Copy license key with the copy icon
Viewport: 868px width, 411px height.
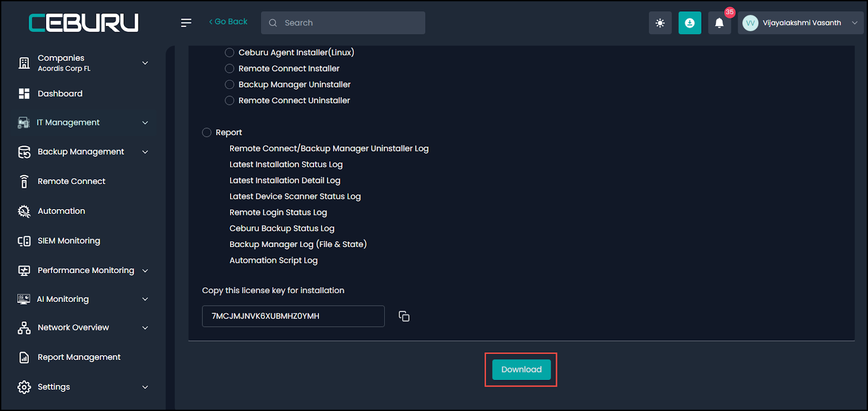click(x=404, y=316)
